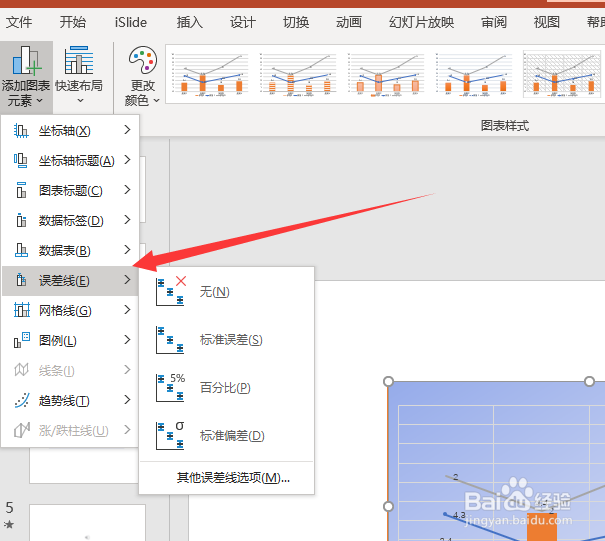Switch to the 幻灯片放映 tab

[421, 22]
